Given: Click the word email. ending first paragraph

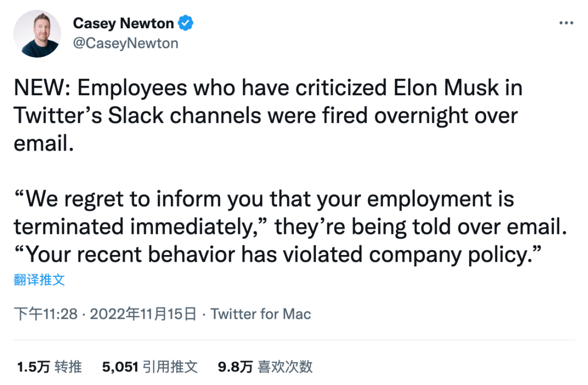Looking at the screenshot, I should [x=43, y=143].
